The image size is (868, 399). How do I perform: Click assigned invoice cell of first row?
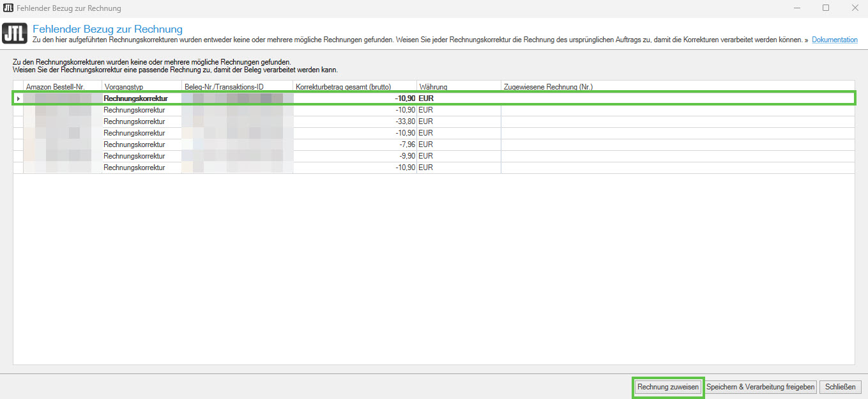(677, 98)
